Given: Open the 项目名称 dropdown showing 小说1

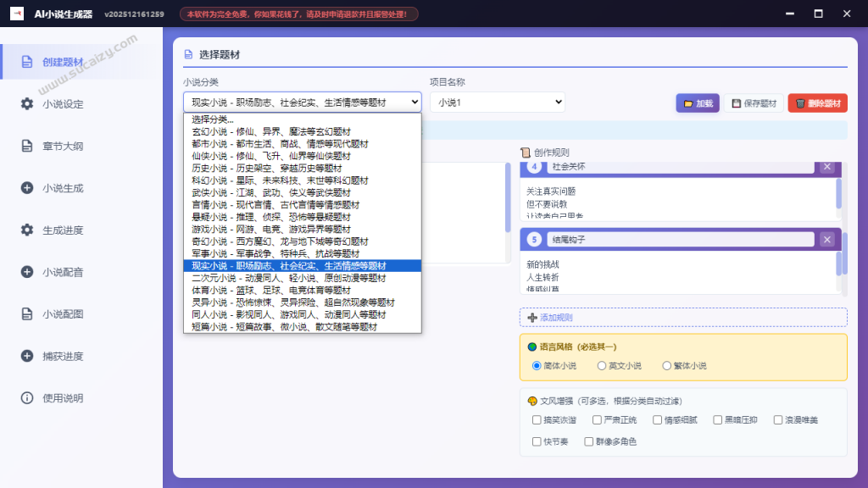Looking at the screenshot, I should 497,103.
